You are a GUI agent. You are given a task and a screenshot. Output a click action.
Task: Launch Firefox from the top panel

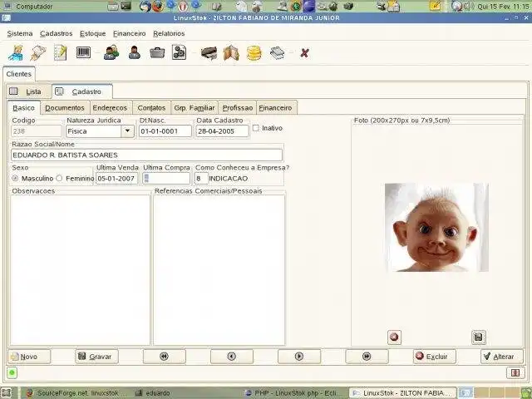pos(157,6)
